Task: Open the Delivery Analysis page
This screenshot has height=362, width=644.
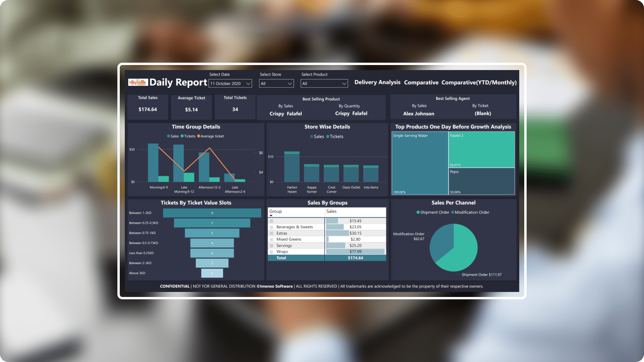Action: pyautogui.click(x=377, y=82)
